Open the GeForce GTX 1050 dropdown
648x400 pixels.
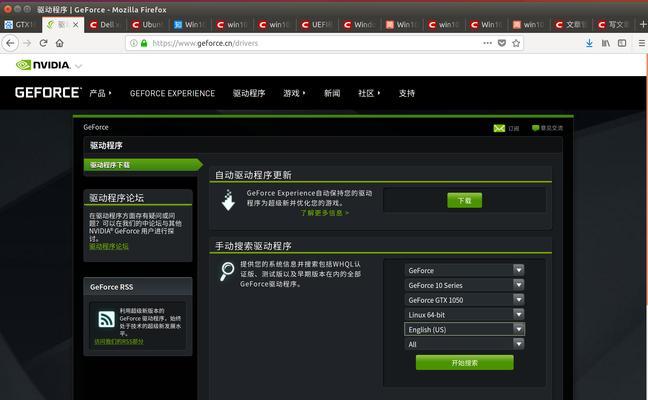464,300
